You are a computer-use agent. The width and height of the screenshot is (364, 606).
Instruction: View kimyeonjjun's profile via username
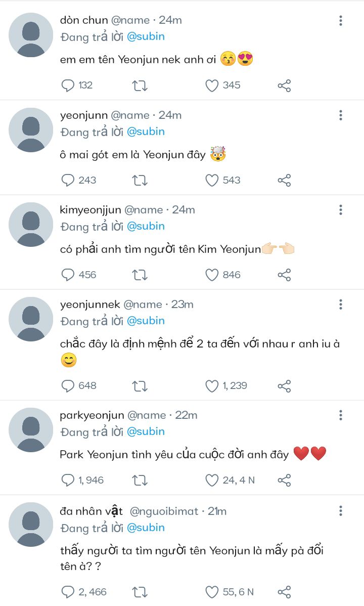(x=90, y=210)
